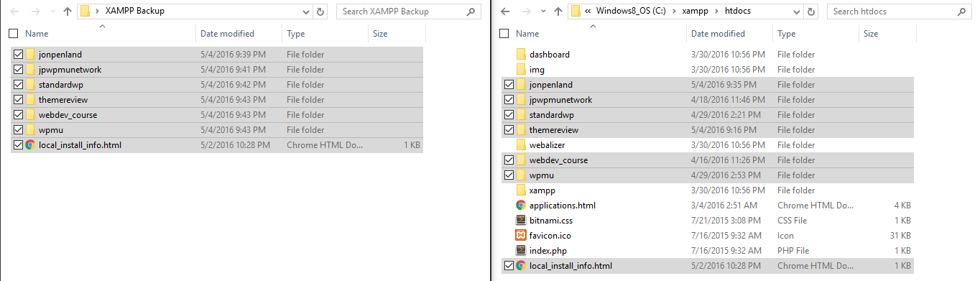
Task: Click index.php file icon
Action: [x=521, y=251]
